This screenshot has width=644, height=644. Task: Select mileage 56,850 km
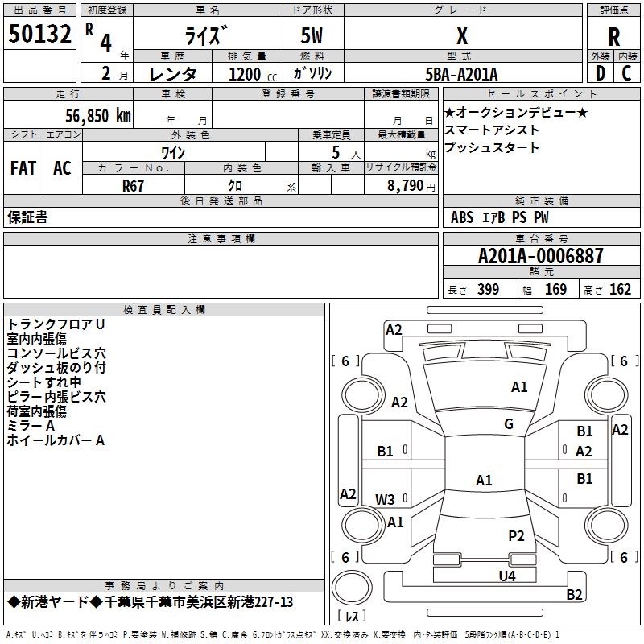pyautogui.click(x=98, y=116)
